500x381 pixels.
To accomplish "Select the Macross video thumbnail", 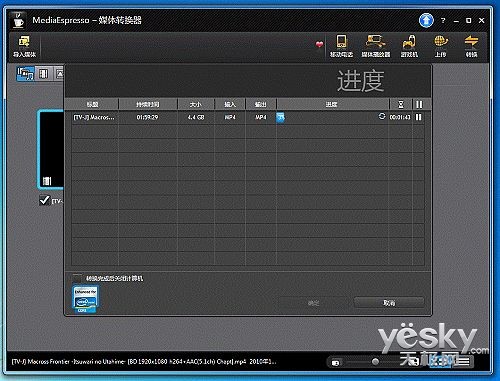I will (x=51, y=149).
